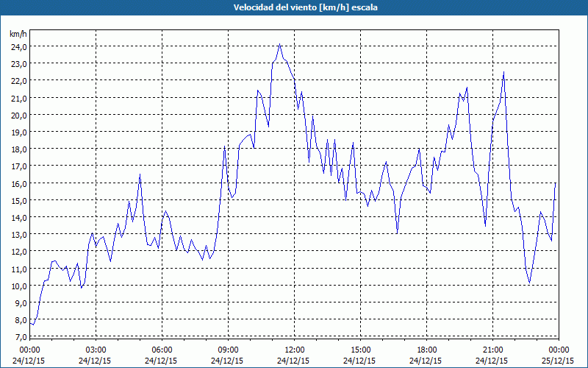Select the 9,0 y-axis value
The height and width of the screenshot is (368, 588).
coord(21,303)
